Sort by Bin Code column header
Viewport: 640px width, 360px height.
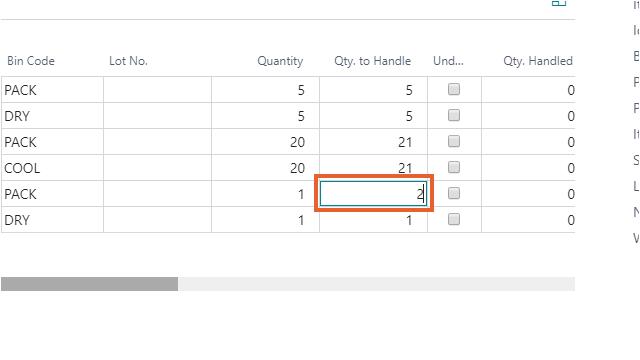[x=31, y=61]
